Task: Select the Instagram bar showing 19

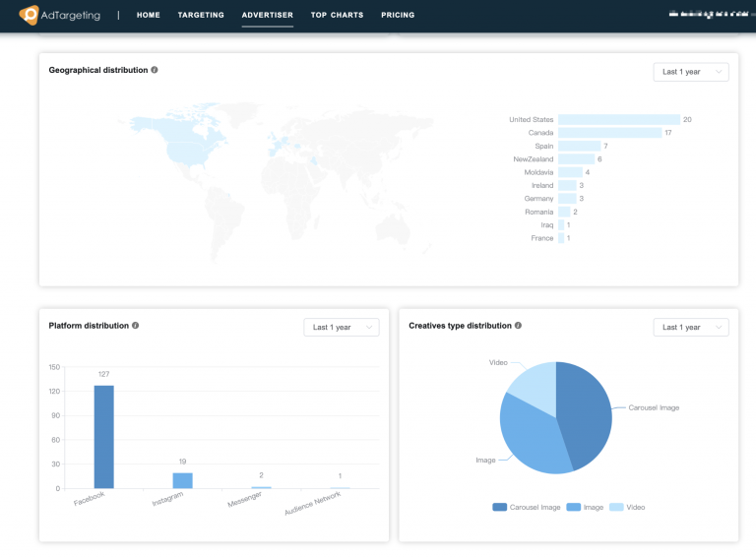Action: [183, 480]
